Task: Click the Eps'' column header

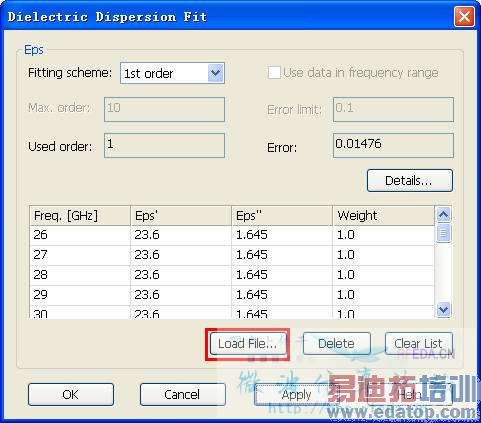Action: click(x=282, y=216)
